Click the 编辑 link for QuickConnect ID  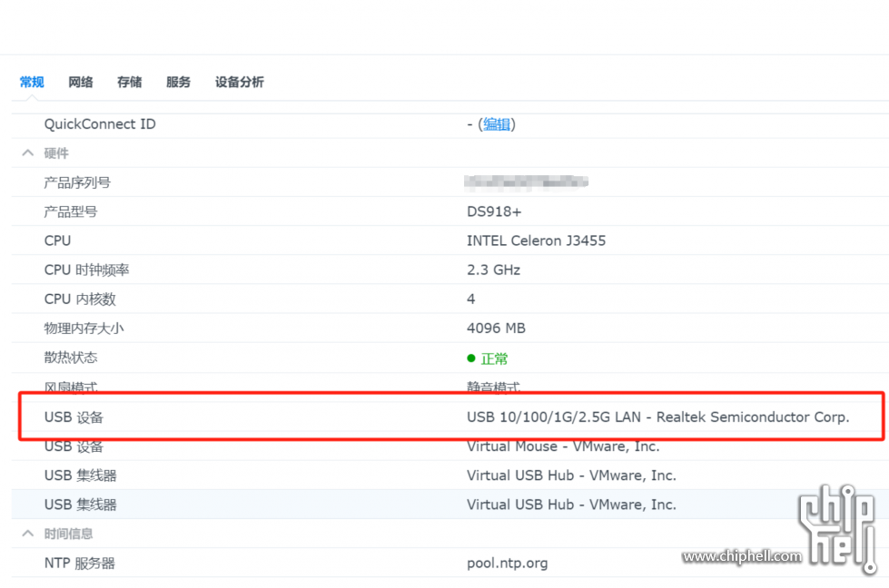tap(497, 124)
